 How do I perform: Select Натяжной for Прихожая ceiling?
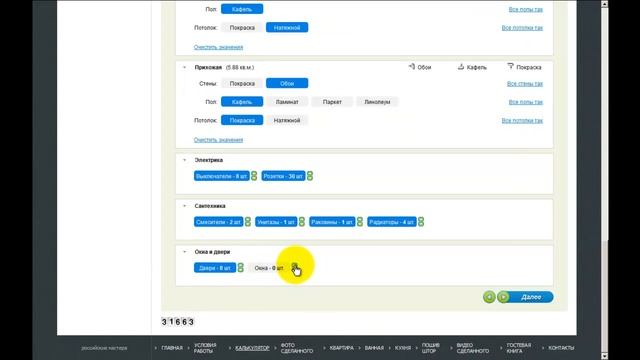pos(287,120)
